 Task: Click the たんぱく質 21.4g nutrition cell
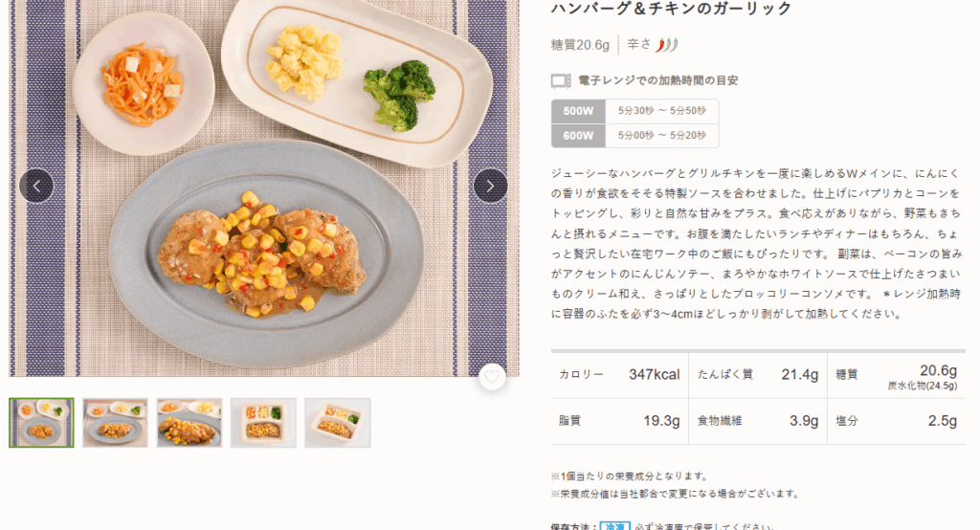click(758, 375)
